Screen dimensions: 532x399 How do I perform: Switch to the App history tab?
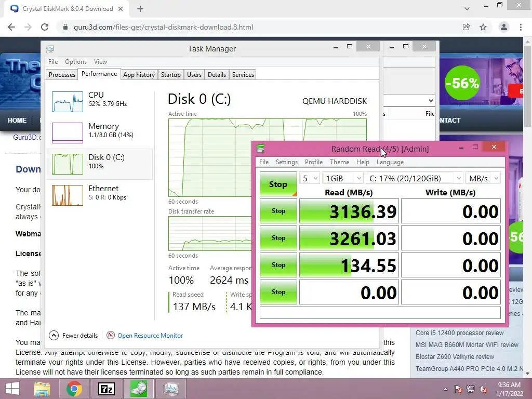[139, 75]
